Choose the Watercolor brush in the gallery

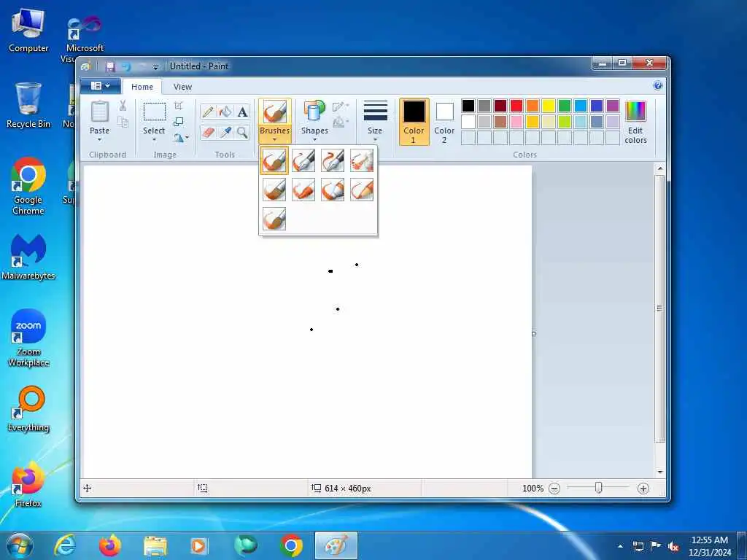274,219
